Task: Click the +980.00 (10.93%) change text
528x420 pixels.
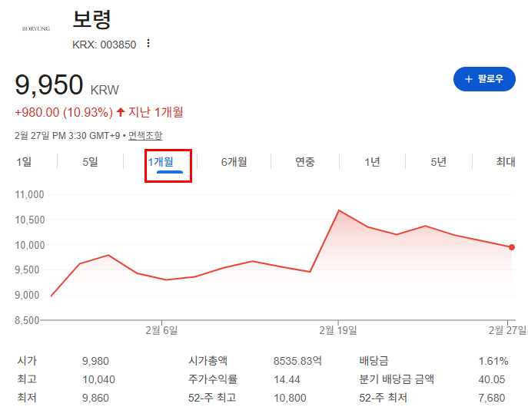Action: point(64,112)
